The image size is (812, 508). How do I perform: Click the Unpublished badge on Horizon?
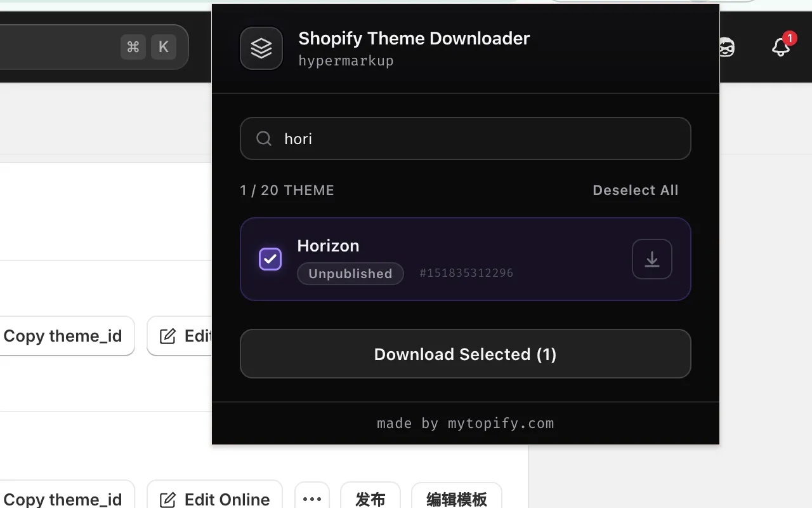pyautogui.click(x=350, y=274)
